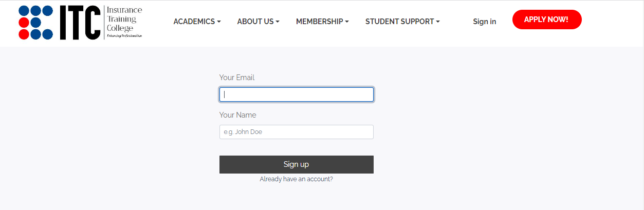Click the Your Name label

point(237,115)
